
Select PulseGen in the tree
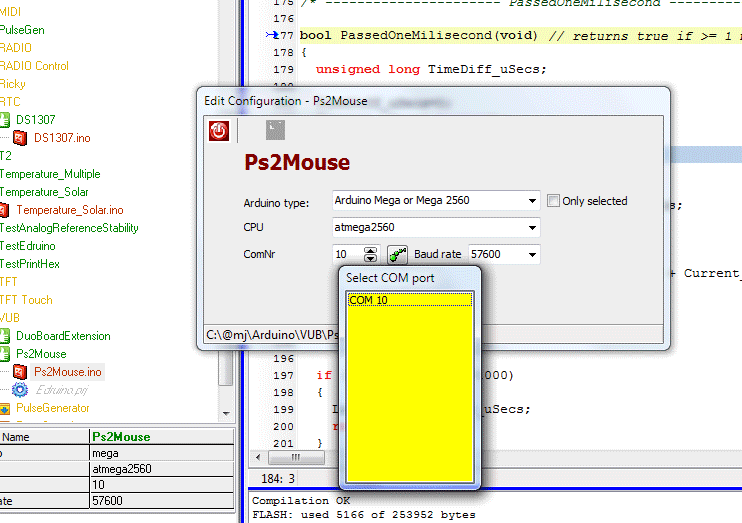pos(22,30)
